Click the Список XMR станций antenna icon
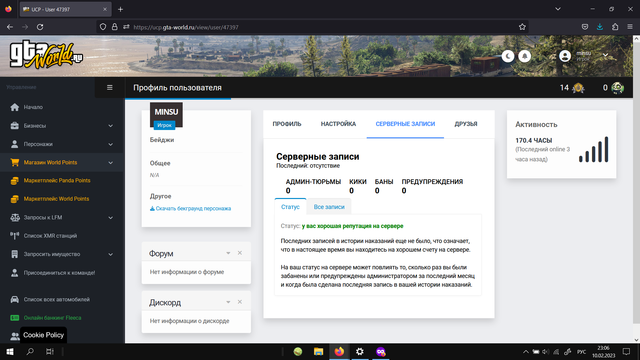Image resolution: width=640 pixels, height=360 pixels. coord(15,236)
